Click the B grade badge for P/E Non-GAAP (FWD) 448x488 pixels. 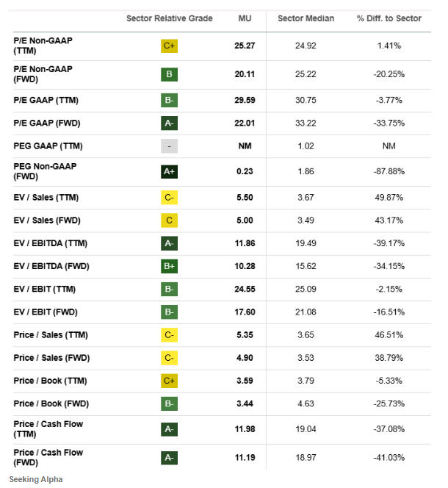(170, 74)
